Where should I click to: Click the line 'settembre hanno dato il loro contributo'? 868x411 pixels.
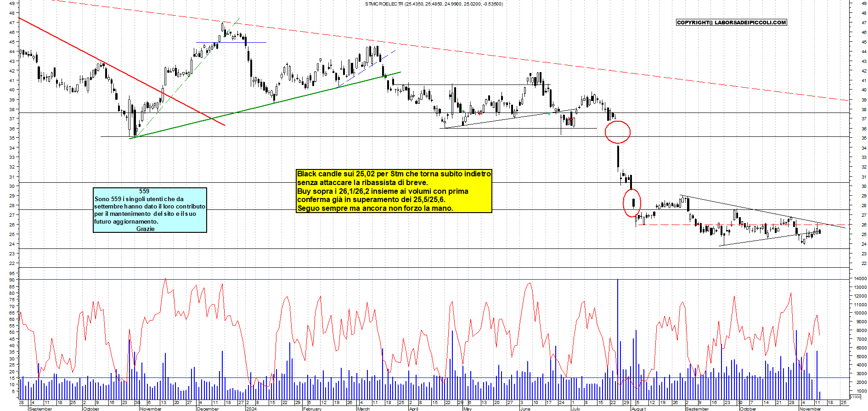coord(150,206)
